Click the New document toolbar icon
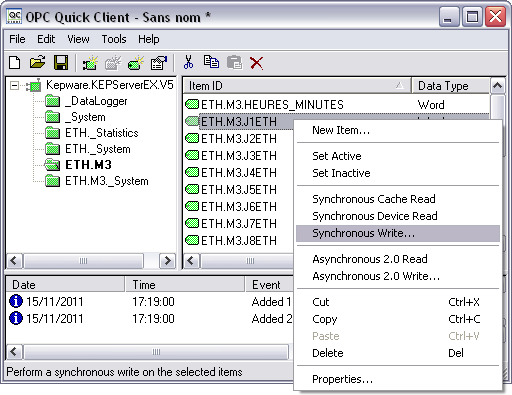Viewport: 512px width, 395px height. (15, 62)
